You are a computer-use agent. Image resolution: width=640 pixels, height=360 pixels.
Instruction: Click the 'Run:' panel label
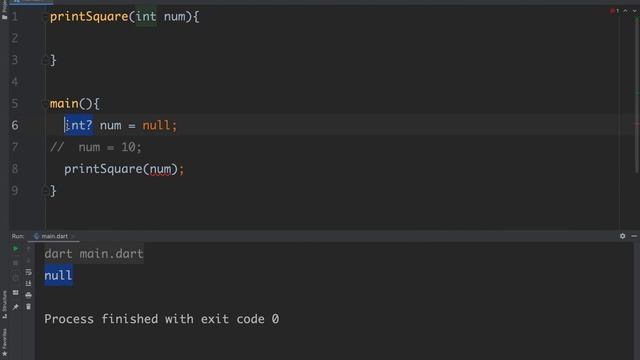[18, 236]
